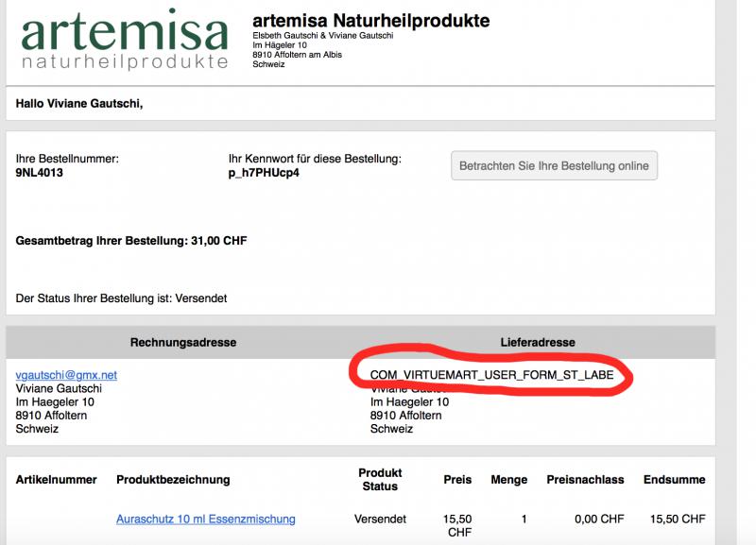Screen dimensions: 756x545
Task: Click the Artikelnummer column header
Action: tap(57, 480)
